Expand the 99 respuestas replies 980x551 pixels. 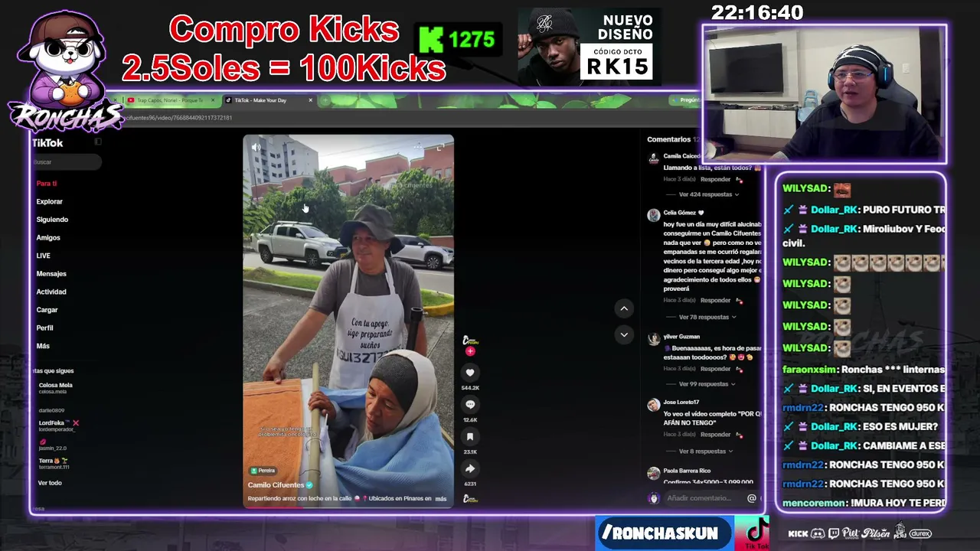(x=707, y=384)
